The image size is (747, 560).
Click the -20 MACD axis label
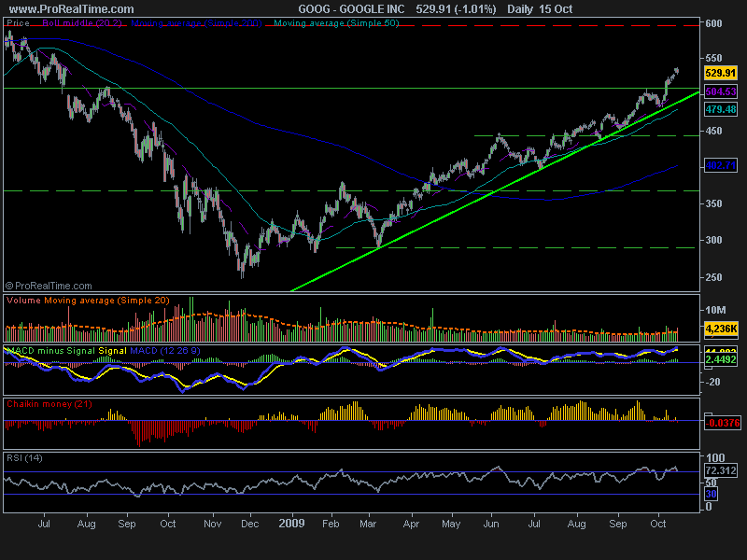713,383
